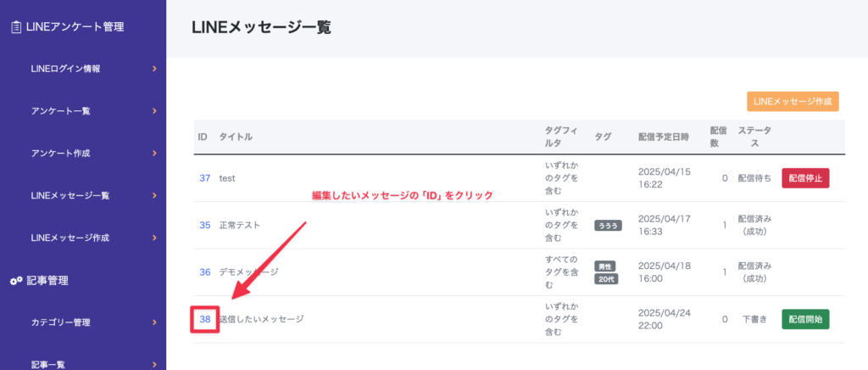Click the chevron next to LINEログイン情報
This screenshot has width=868, height=370.
(154, 69)
